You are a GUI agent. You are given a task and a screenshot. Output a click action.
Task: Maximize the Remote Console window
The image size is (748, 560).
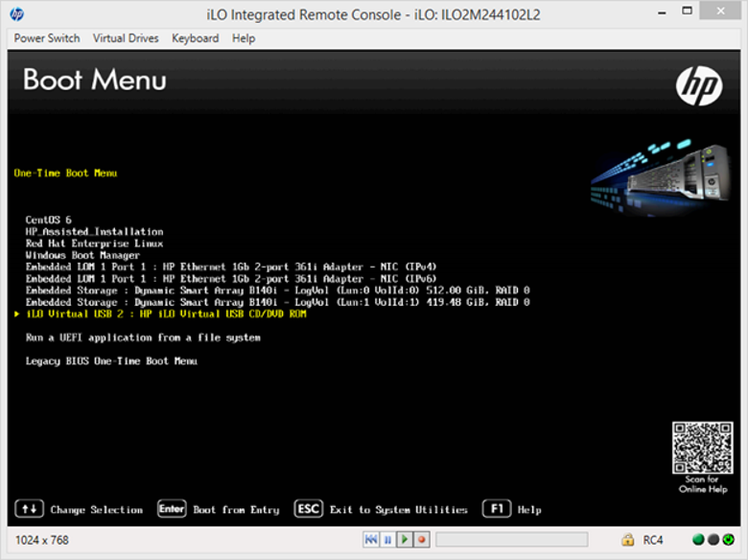point(687,11)
